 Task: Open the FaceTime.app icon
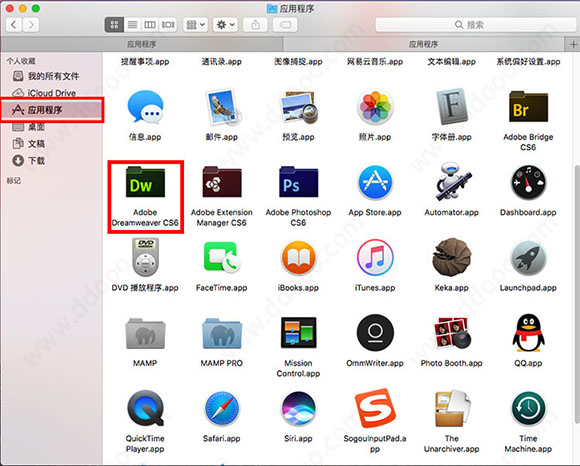point(222,257)
